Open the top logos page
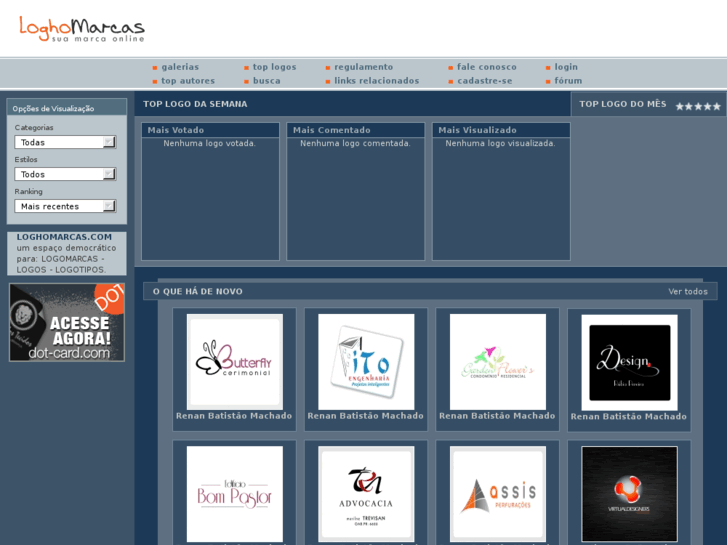This screenshot has width=727, height=545. click(x=274, y=67)
